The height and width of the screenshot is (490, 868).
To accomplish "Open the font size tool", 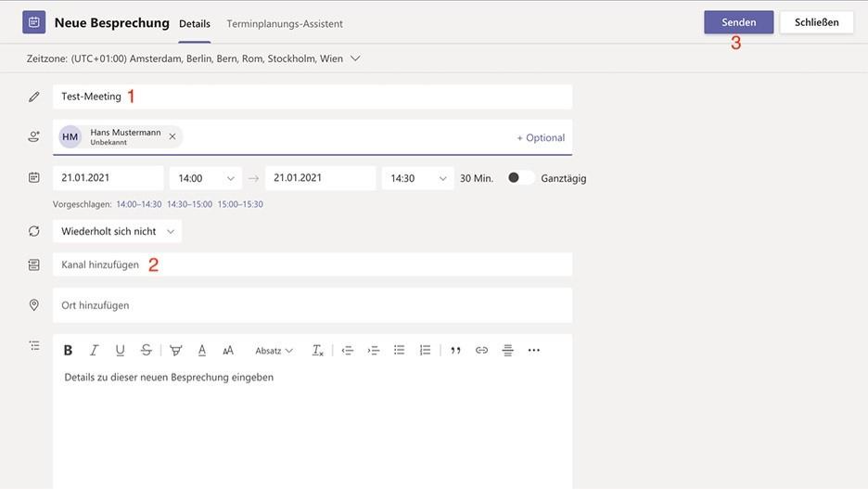I will coord(228,350).
